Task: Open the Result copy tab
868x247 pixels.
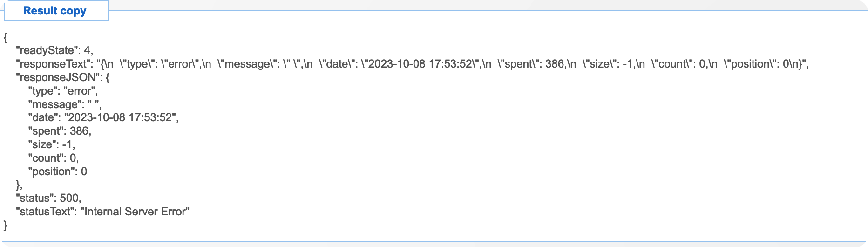Action: pyautogui.click(x=55, y=11)
